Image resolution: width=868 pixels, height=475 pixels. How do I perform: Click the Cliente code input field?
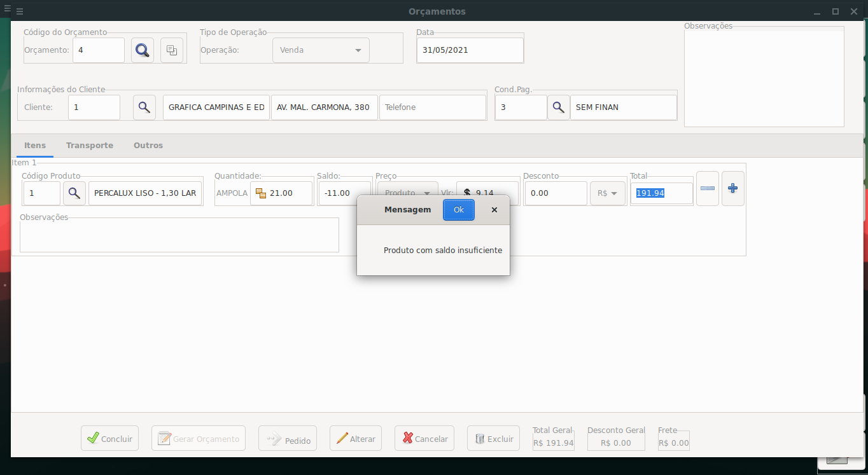(94, 107)
